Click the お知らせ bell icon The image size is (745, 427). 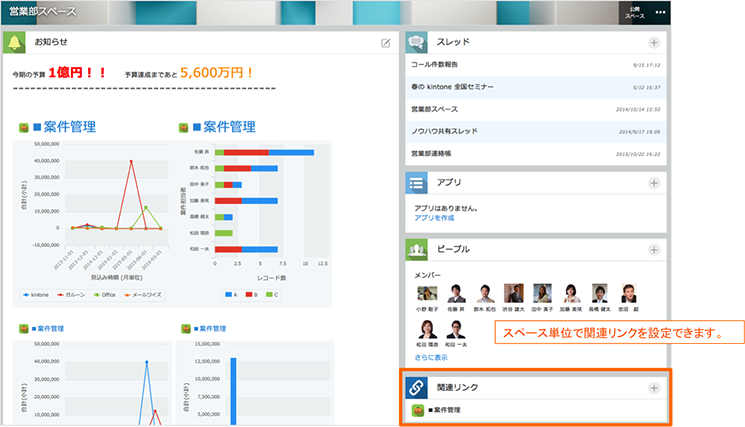14,43
